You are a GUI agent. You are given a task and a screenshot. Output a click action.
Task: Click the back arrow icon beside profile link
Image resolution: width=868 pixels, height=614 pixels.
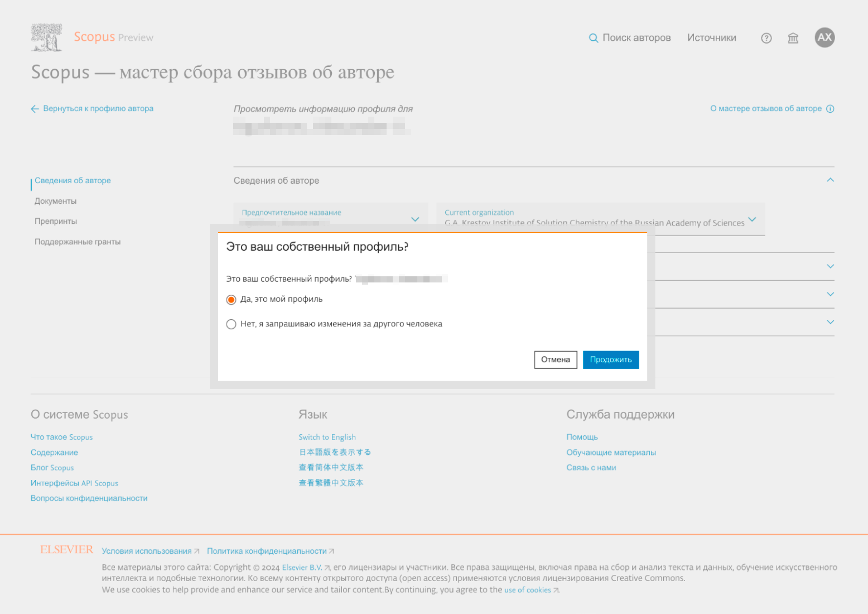[35, 109]
